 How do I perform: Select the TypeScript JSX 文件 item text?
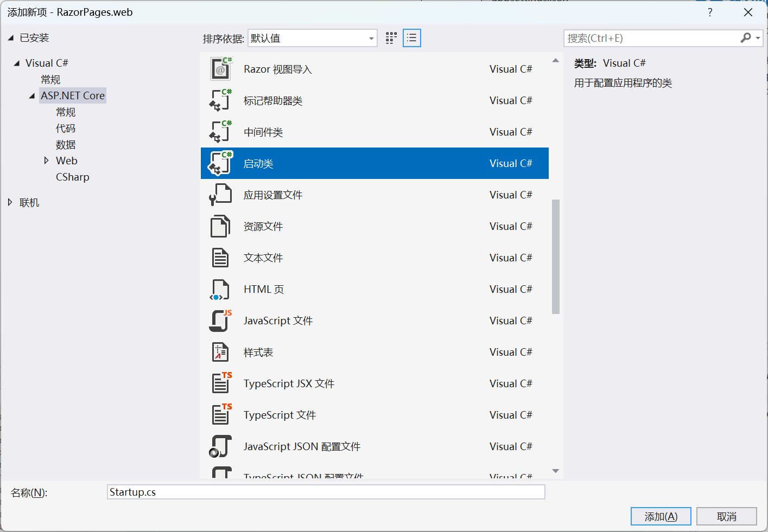tap(289, 384)
